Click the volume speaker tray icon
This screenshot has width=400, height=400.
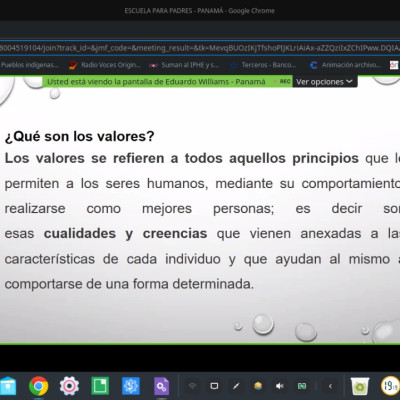coord(280,386)
